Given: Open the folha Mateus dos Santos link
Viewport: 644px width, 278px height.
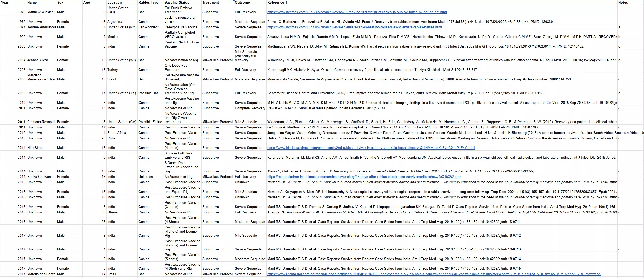Looking at the screenshot, I should [434, 274].
